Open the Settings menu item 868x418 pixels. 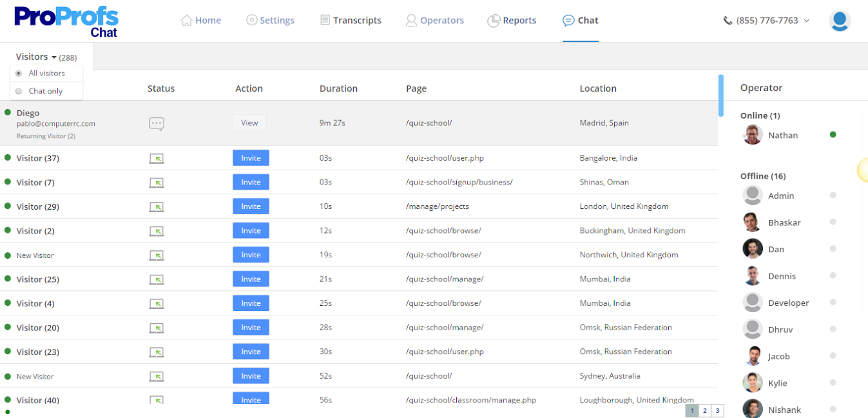click(x=270, y=21)
